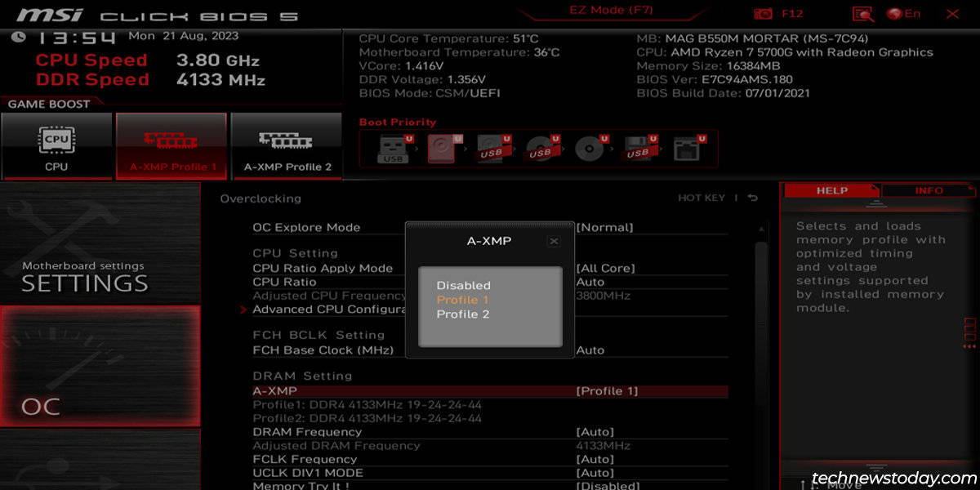Click 'Motherboard Temperature: 36°C' line
Image resolution: width=980 pixels, height=490 pixels.
point(459,52)
